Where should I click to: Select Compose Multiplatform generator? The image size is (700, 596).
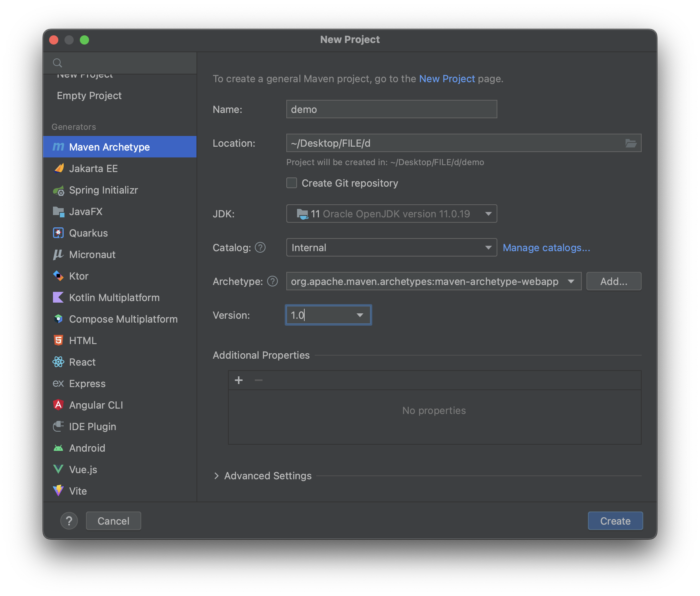coord(120,319)
